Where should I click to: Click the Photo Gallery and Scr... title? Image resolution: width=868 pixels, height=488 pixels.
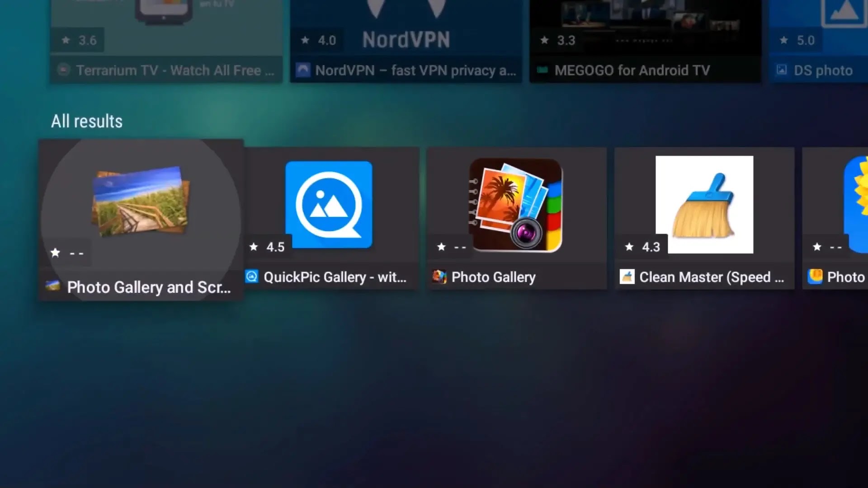tap(149, 287)
